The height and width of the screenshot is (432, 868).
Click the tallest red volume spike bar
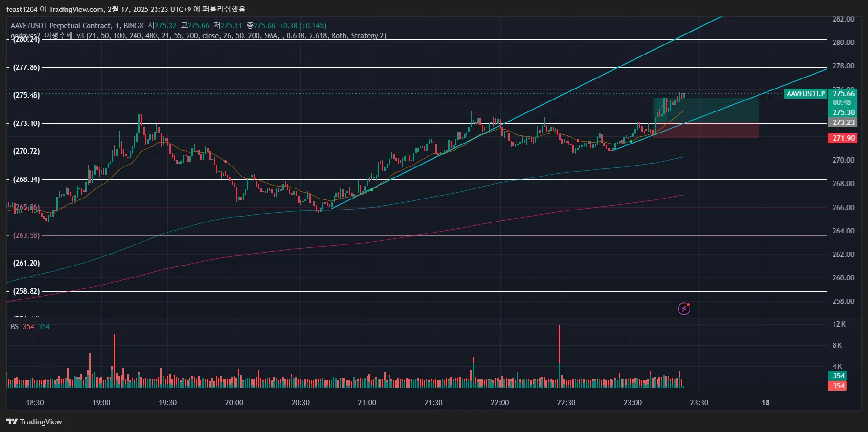click(x=559, y=344)
